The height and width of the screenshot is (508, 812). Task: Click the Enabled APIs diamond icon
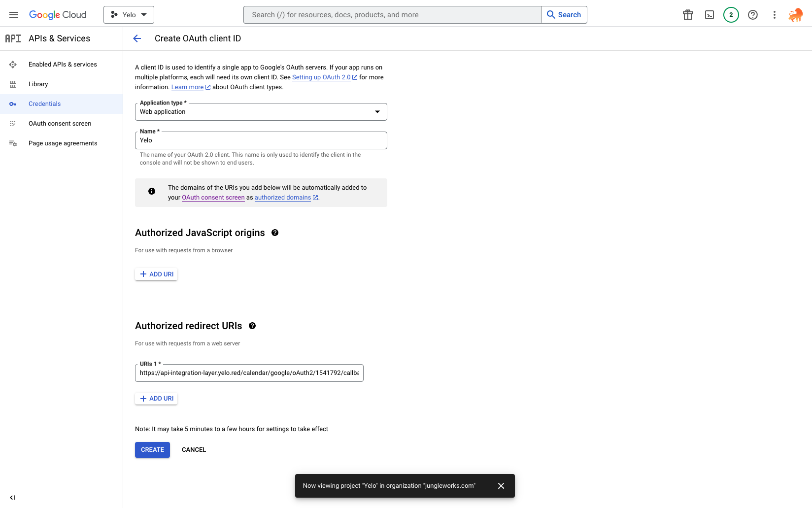click(13, 65)
